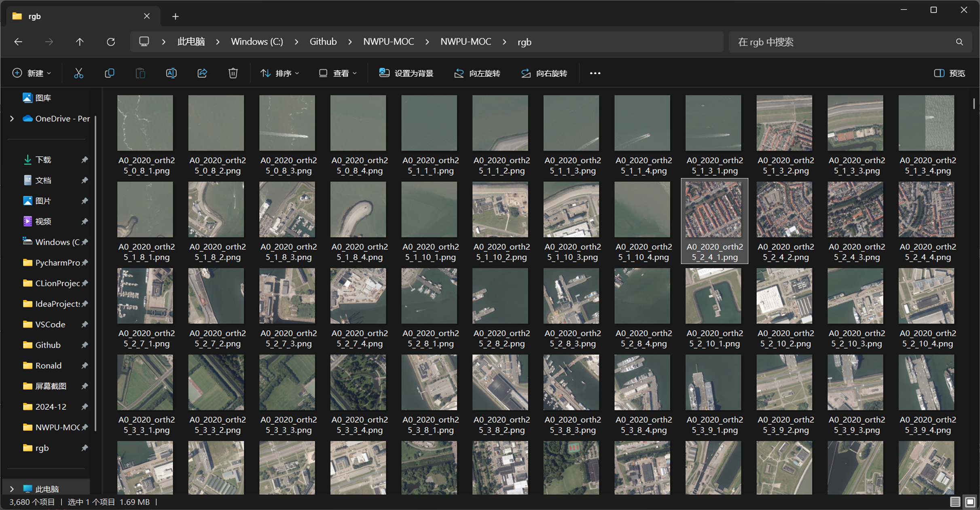Select thumbnail A0_2020_orth25_2_7_4.png

(x=358, y=296)
